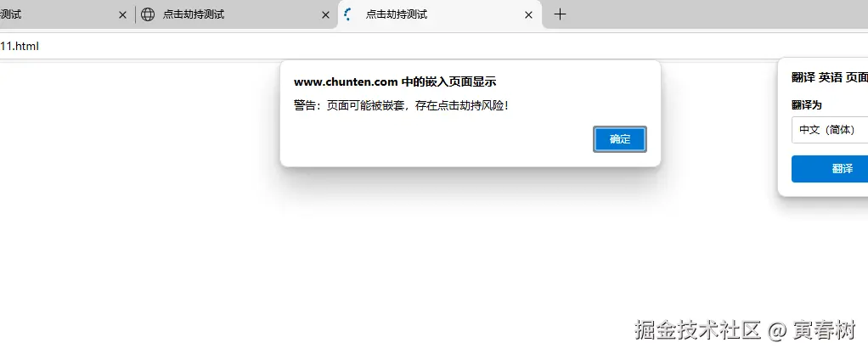Screen dimensions: 868x354
Task: Expand the 中文（简体） language dropdown
Action: point(830,130)
